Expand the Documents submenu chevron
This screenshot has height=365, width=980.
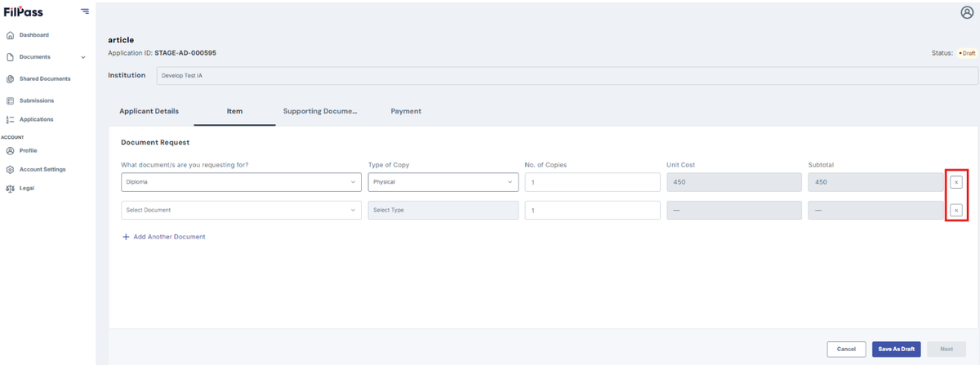tap(83, 57)
